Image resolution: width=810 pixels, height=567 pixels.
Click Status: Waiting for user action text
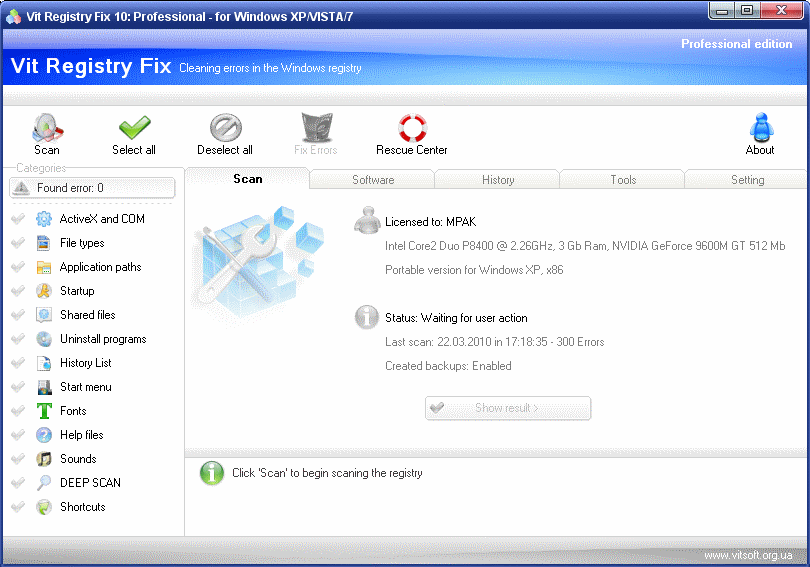456,318
